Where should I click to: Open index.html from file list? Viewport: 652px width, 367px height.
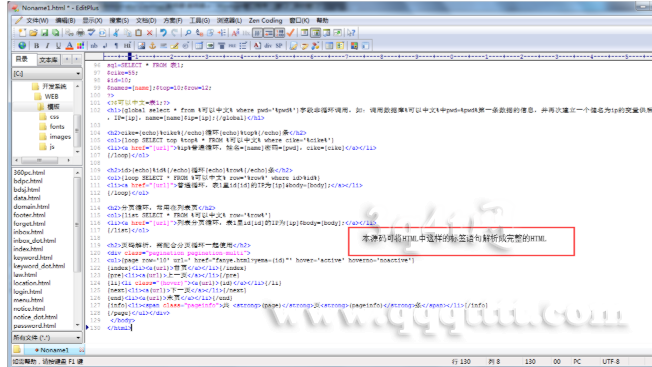click(x=28, y=249)
